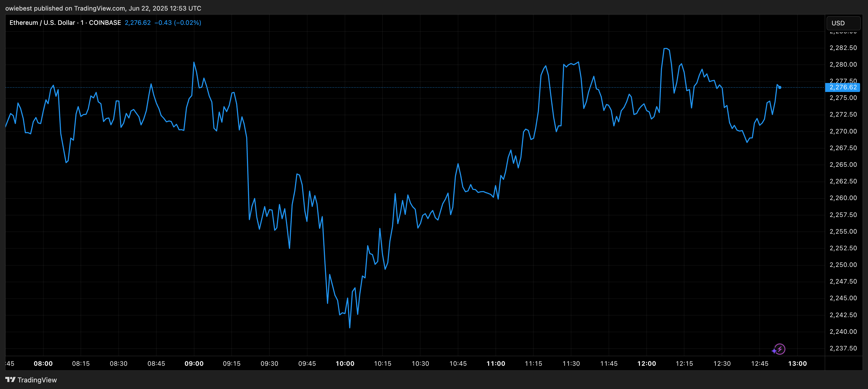Click the −0.43 (−0.02%) change value

tap(178, 22)
